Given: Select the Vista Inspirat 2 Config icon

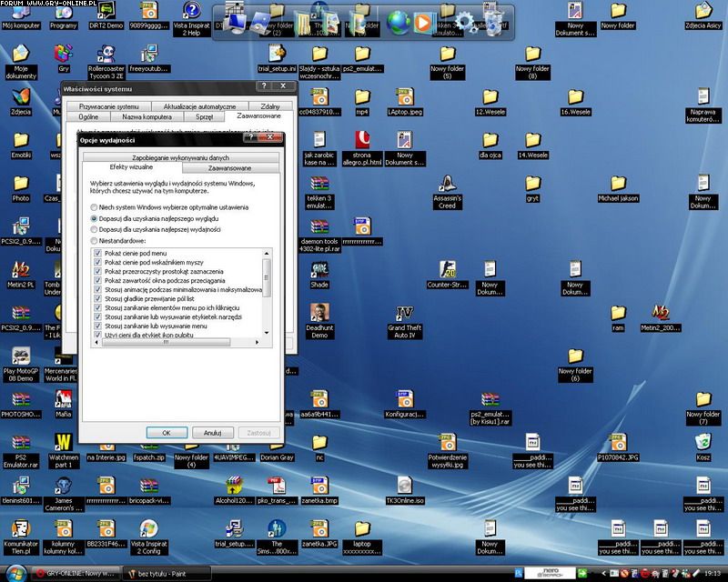Looking at the screenshot, I should 148,537.
